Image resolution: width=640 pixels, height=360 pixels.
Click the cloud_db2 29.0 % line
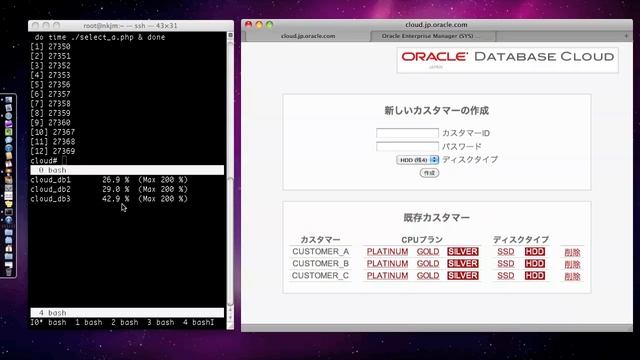click(x=109, y=189)
